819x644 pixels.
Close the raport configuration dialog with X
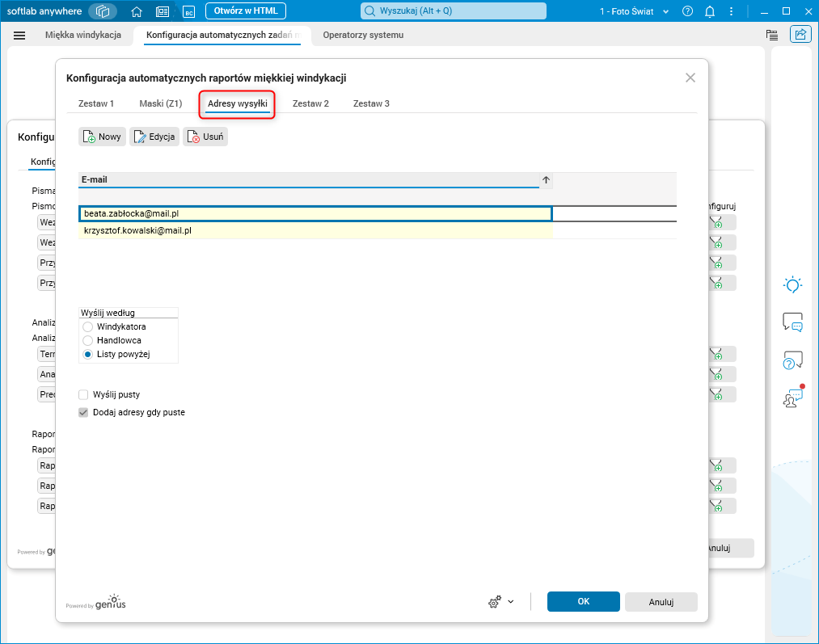tap(690, 78)
